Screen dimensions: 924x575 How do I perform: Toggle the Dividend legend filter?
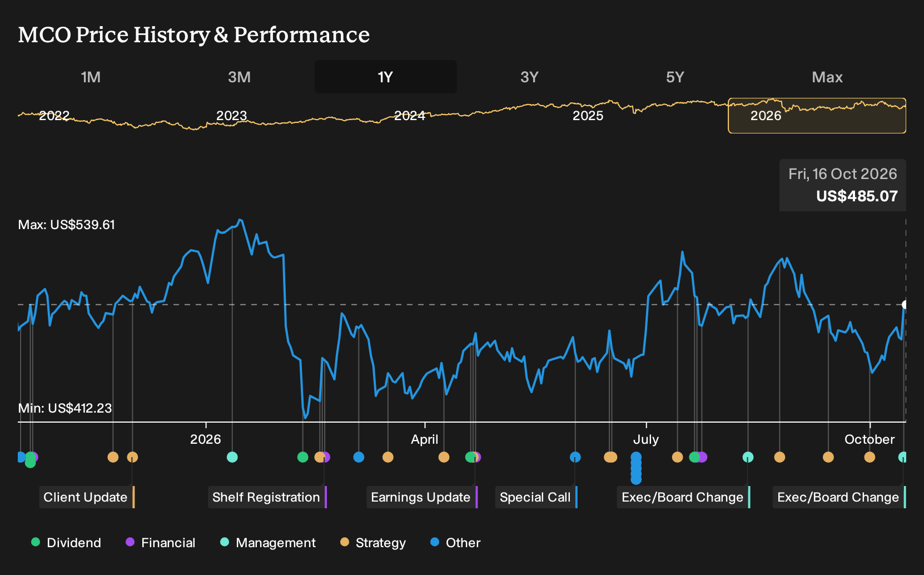pos(66,543)
